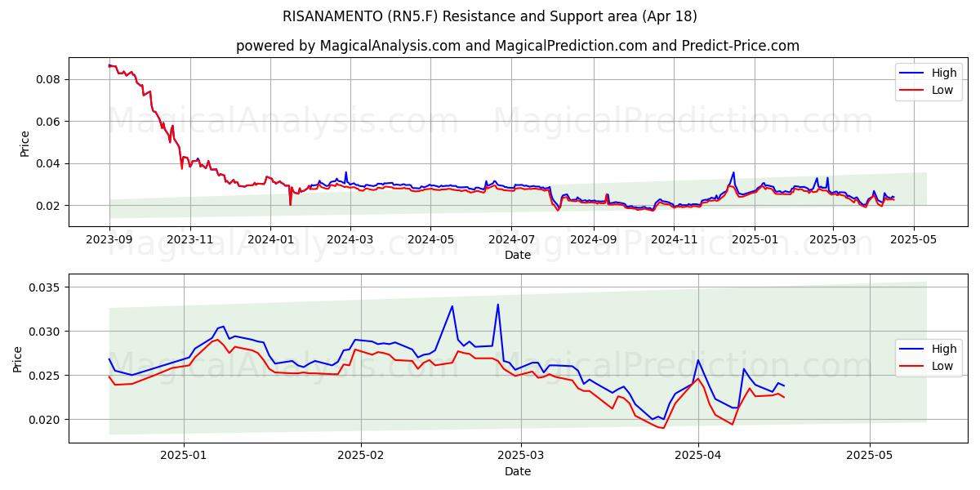The width and height of the screenshot is (980, 490).
Task: Click top chart y-axis value '0.06'
Action: (49, 122)
